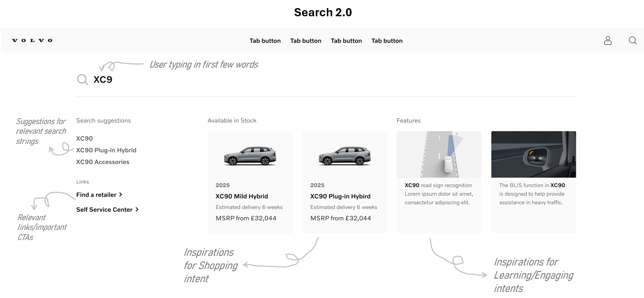Click into the XC9 search input field
Image resolution: width=644 pixels, height=298 pixels.
(326, 79)
